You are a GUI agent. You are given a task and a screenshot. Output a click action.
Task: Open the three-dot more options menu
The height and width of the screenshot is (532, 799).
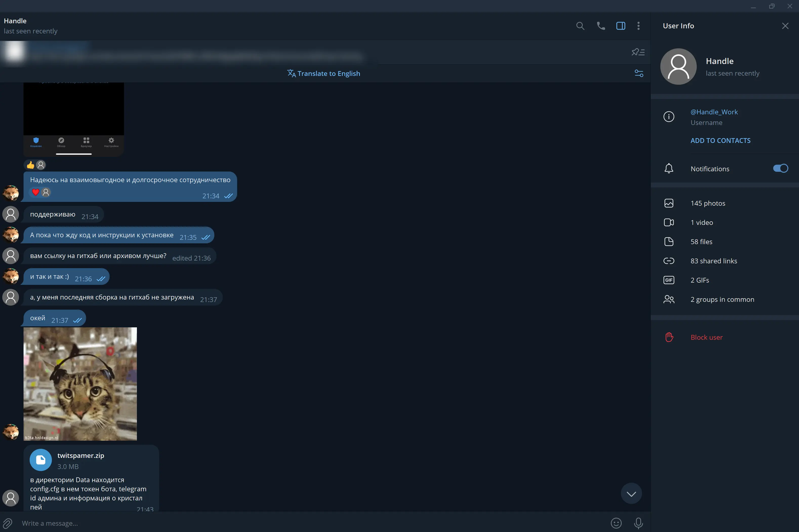[639, 25]
